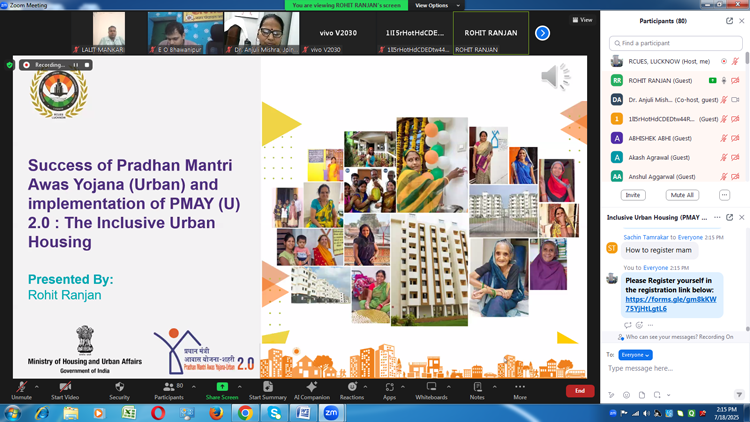Open chat text formatting icon
Viewport: 750px width, 422px height.
click(611, 395)
